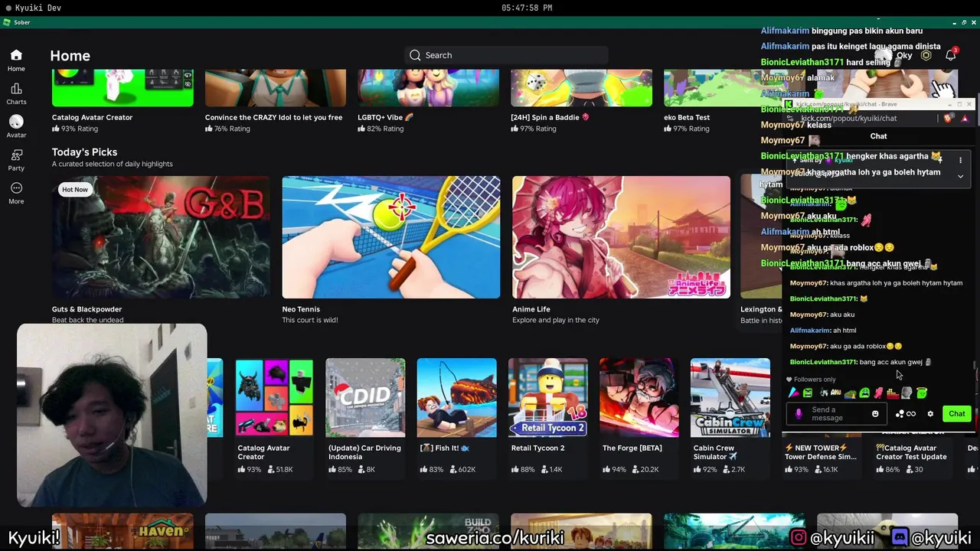Click Alifmakarim username beside 'ah html'
The image size is (980, 551).
point(810,331)
